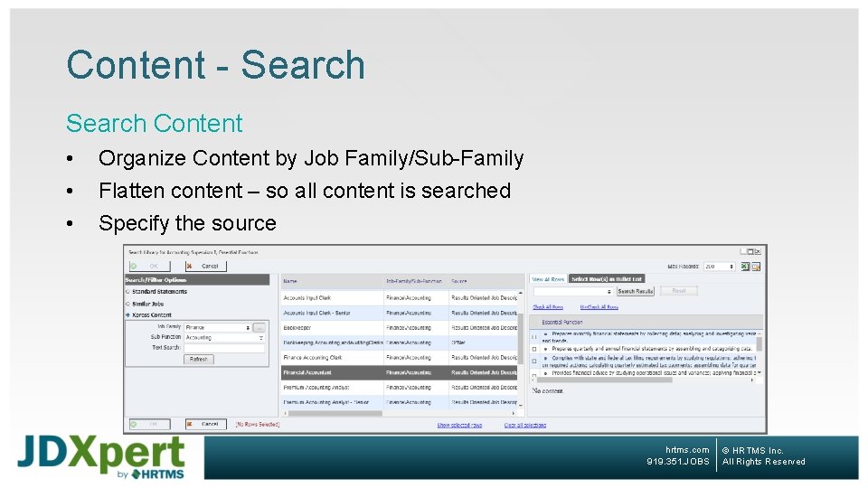
Task: Select the 'Accounts Input Clerk' row
Action: click(x=399, y=297)
